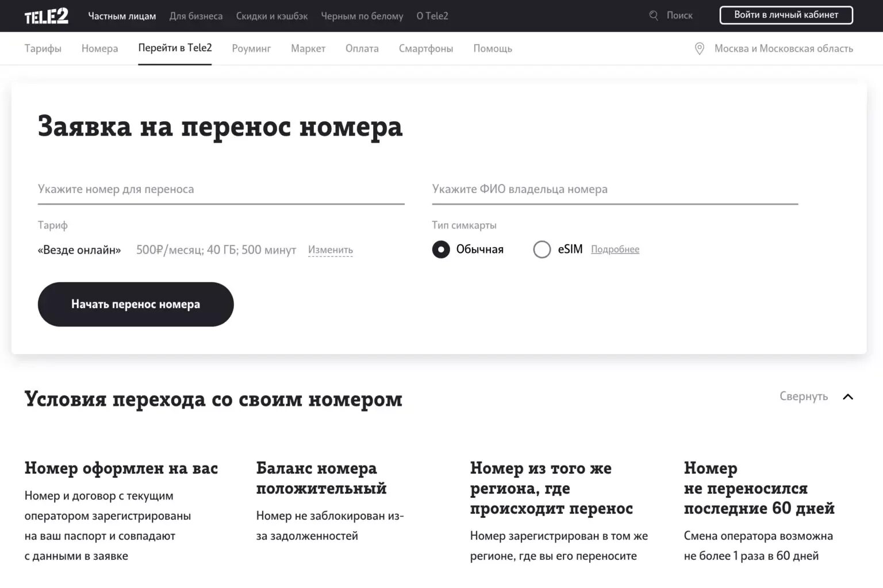Go to Маркет tab

[x=308, y=49]
